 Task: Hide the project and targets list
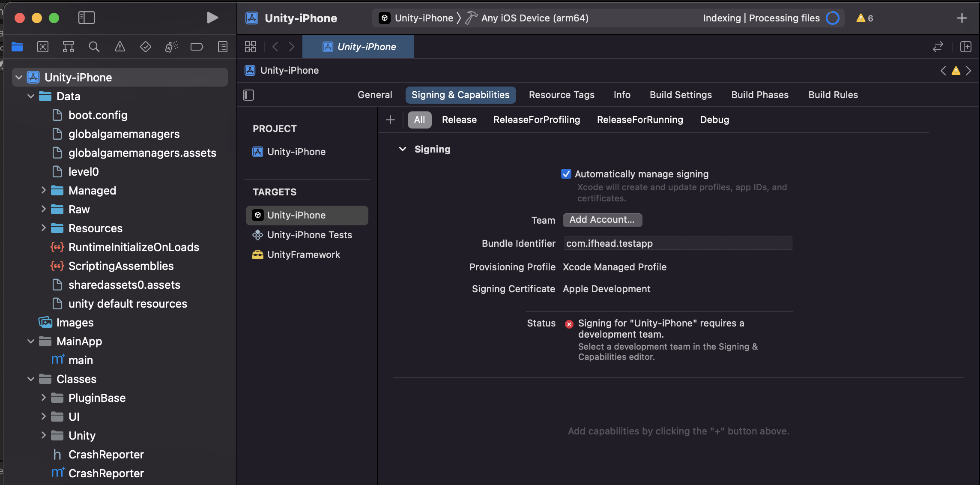pos(248,95)
